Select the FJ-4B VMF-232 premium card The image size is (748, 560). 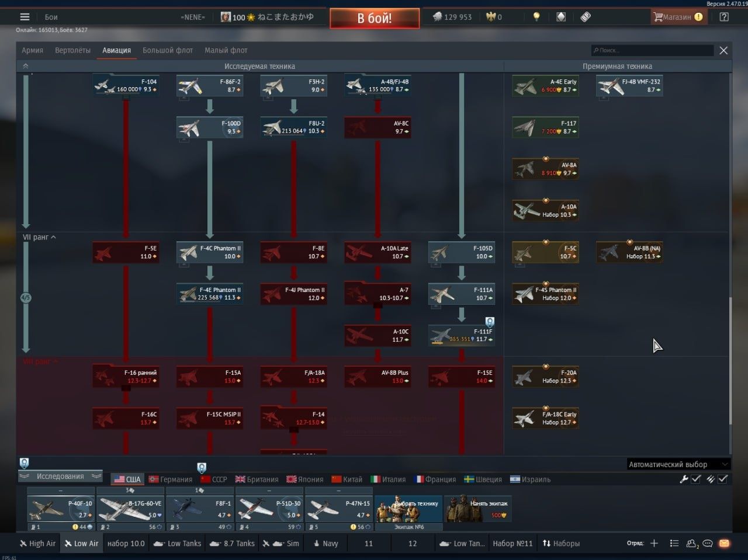click(x=630, y=85)
